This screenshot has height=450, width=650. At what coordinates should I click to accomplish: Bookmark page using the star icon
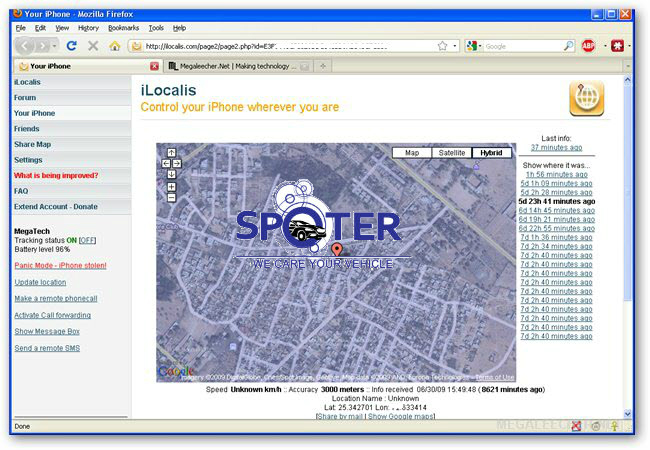442,46
